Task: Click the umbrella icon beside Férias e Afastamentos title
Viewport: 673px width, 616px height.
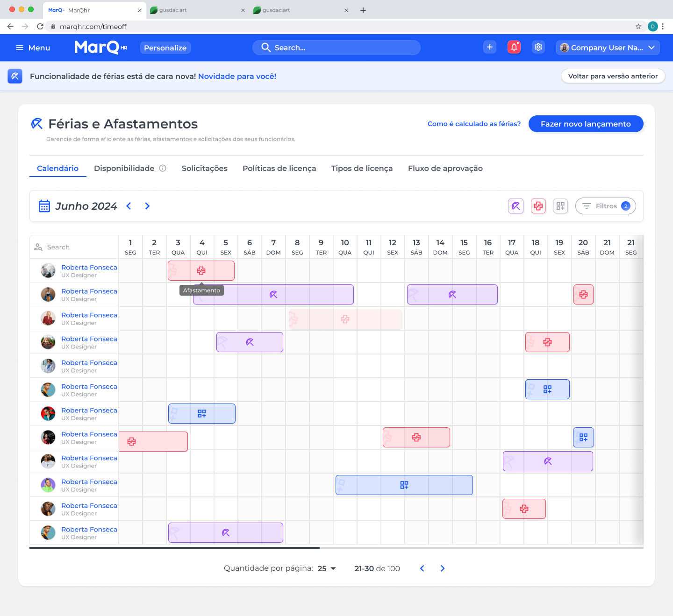Action: pos(36,123)
